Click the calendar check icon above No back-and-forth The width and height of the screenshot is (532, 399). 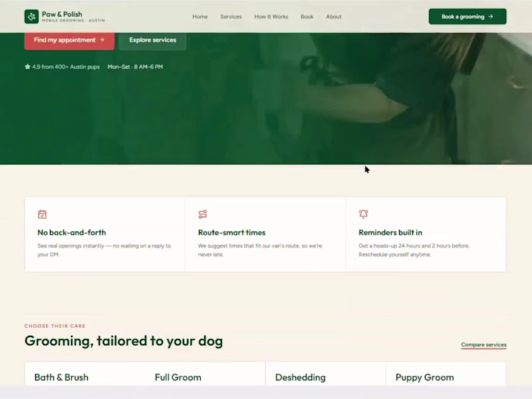pyautogui.click(x=42, y=214)
